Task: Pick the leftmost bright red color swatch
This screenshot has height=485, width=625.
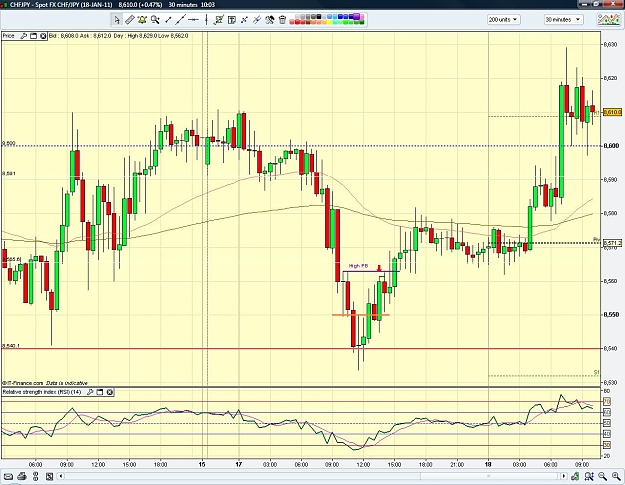Action: tap(297, 22)
